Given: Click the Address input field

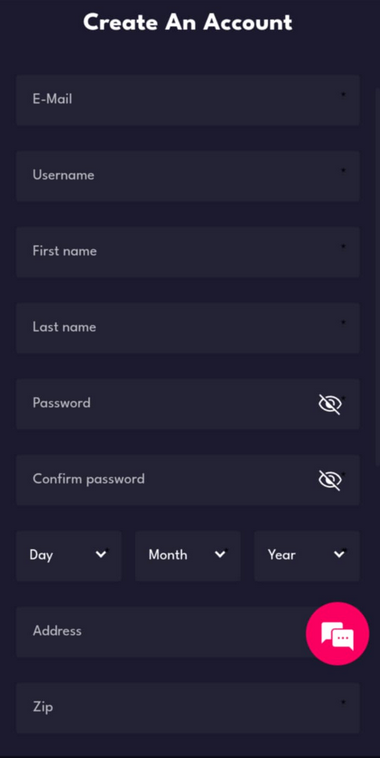Looking at the screenshot, I should point(188,632).
